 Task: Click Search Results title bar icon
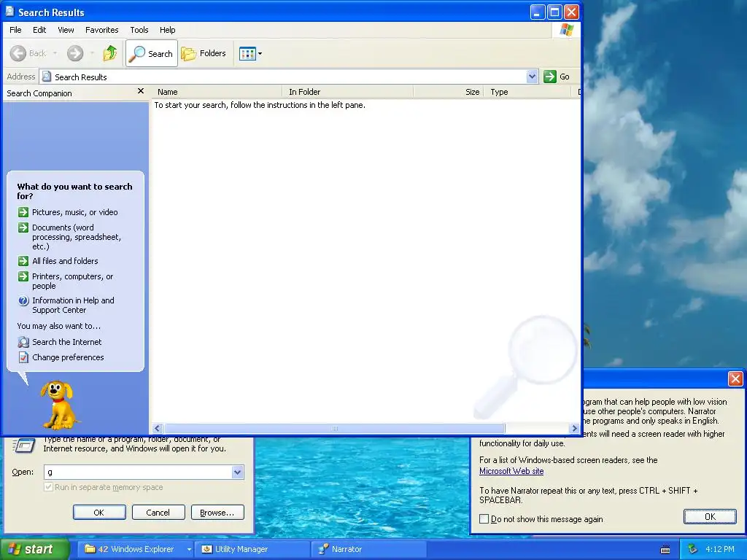[x=10, y=12]
